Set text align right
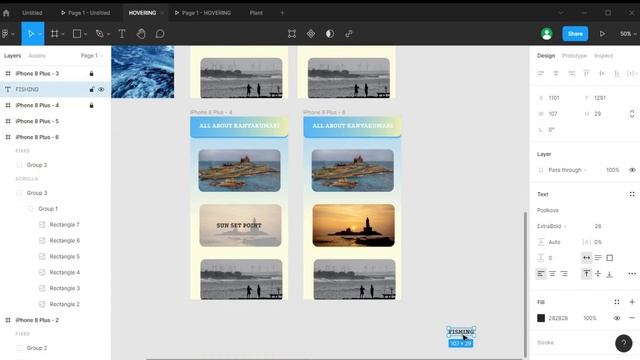Image resolution: width=640 pixels, height=360 pixels. (564, 274)
